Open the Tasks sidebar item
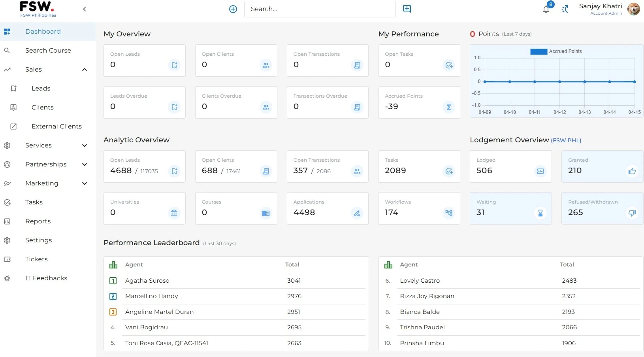This screenshot has width=644, height=357. 48,202
